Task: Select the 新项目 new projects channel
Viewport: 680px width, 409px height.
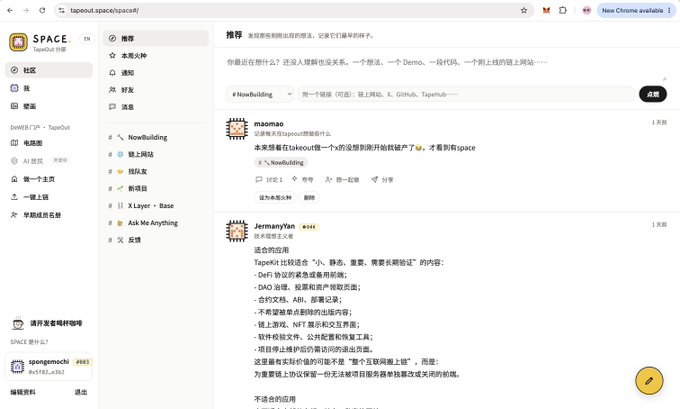Action: click(155, 189)
